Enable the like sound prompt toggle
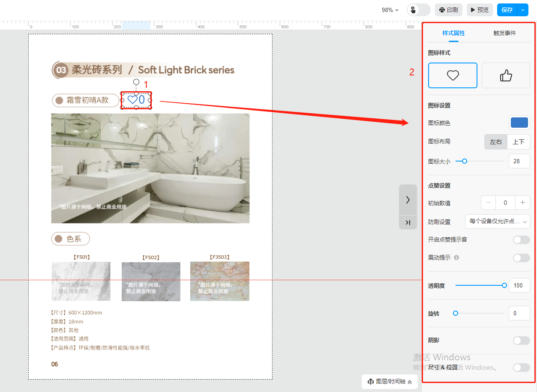 (x=521, y=240)
